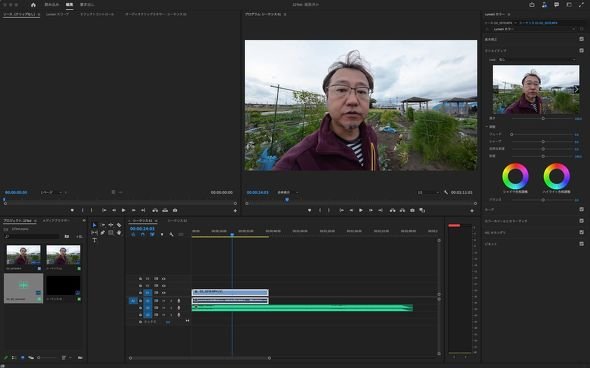The height and width of the screenshot is (368, 590).
Task: Open the Program monitor zoom level dropdown
Action: click(287, 192)
